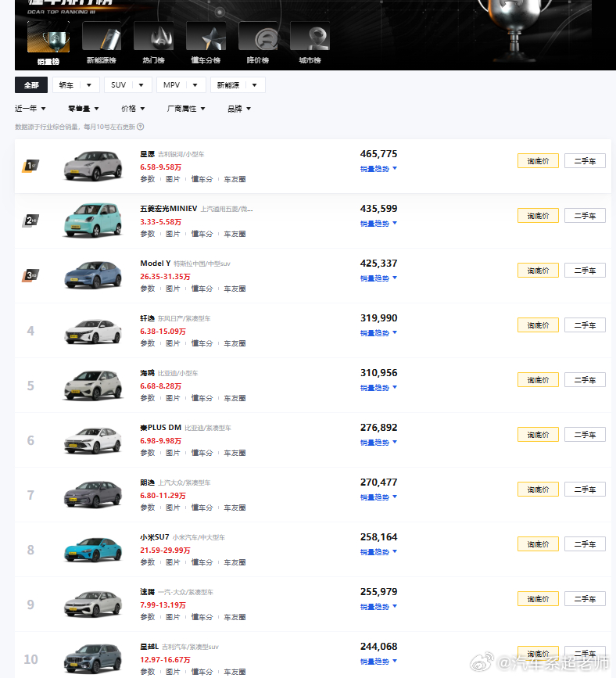Open the Model Y model name link
Viewport: 616px width, 678px height.
pyautogui.click(x=156, y=264)
